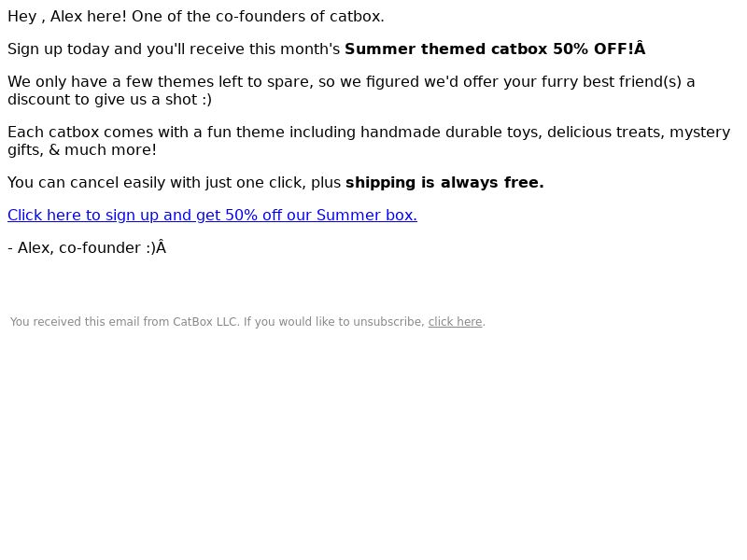This screenshot has width=747, height=560.
Task: Click the 'CatBox LLC' name in the footer
Action: [x=204, y=322]
